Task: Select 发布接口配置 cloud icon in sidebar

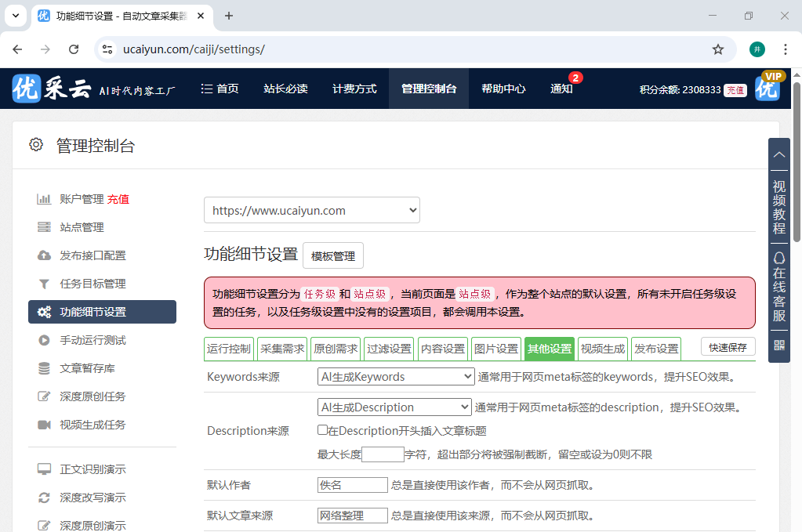Action: coord(45,255)
